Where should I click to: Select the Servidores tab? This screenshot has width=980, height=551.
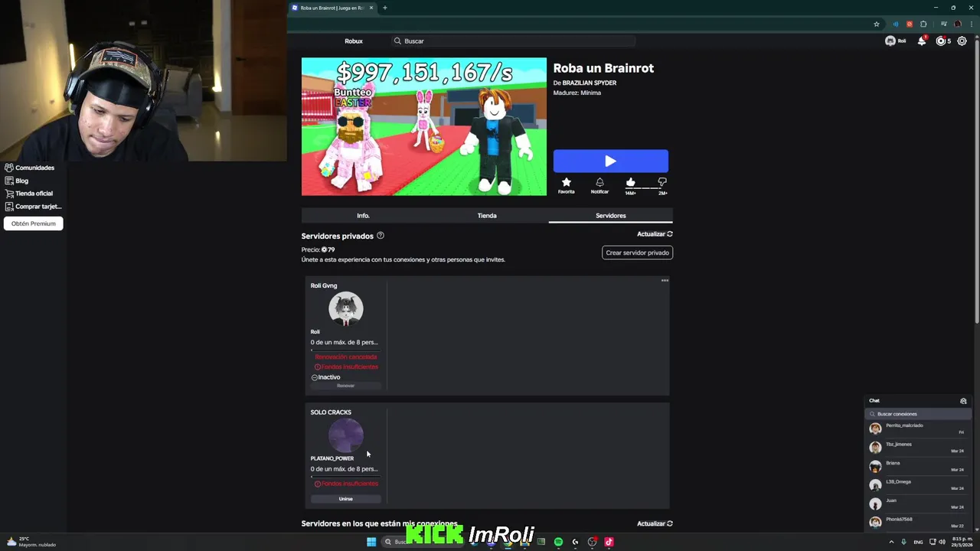pyautogui.click(x=611, y=216)
